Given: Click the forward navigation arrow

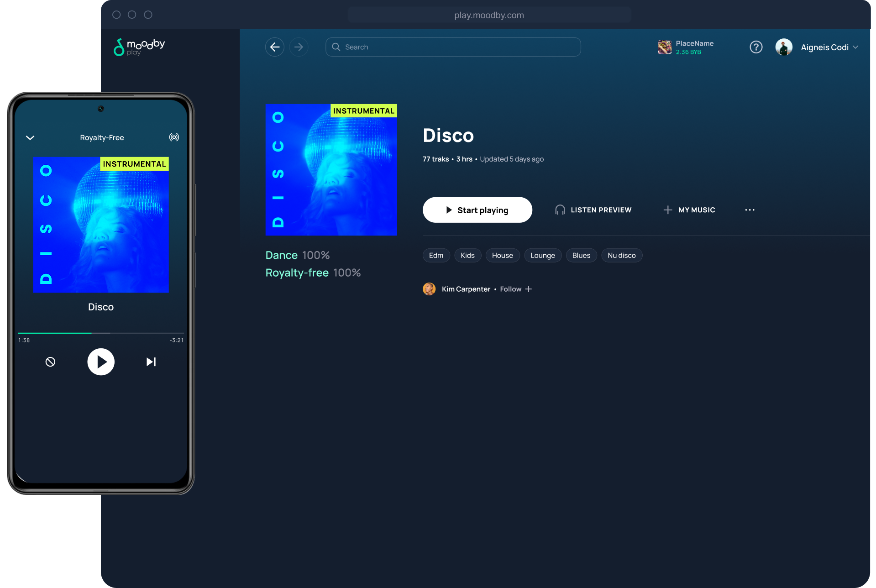Looking at the screenshot, I should pos(299,47).
